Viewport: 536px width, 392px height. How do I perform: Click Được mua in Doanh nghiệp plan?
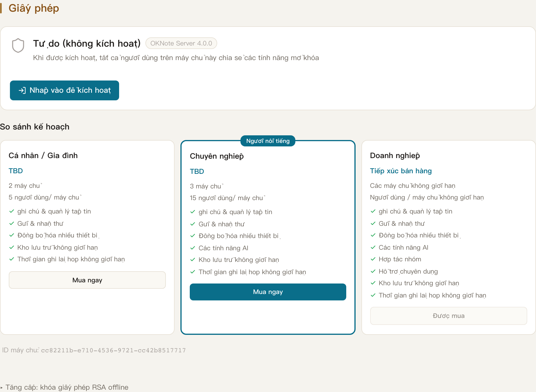coord(449,316)
